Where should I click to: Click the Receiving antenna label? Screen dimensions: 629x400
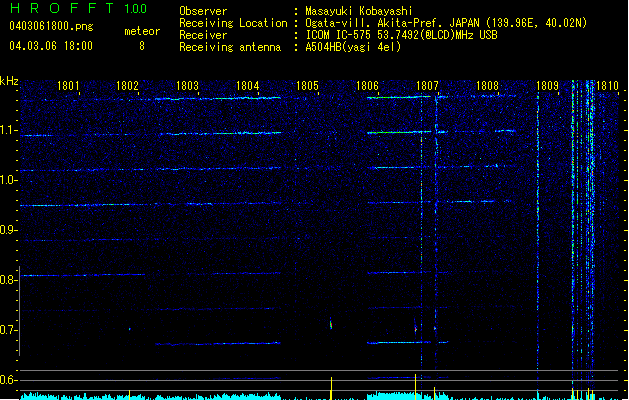point(230,47)
